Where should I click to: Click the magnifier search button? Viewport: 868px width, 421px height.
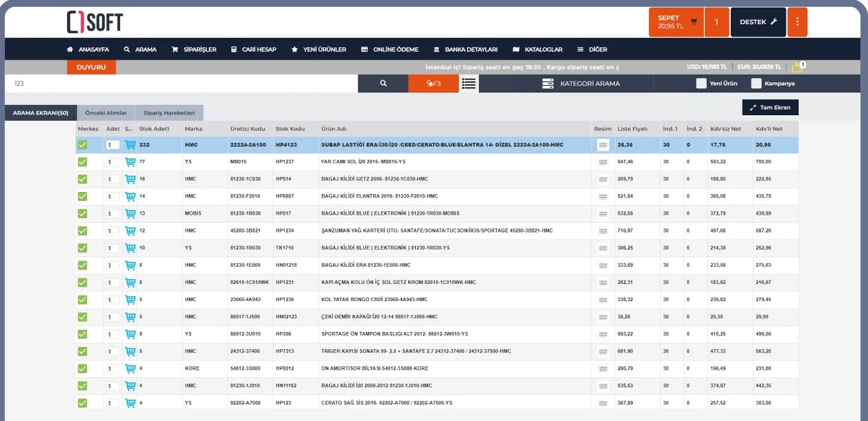[383, 84]
